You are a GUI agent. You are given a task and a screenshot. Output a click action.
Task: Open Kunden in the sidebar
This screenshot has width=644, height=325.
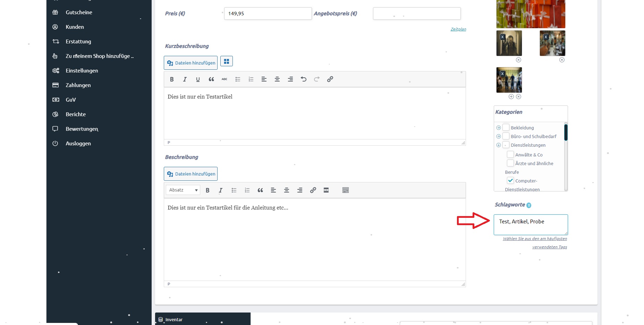pos(75,27)
